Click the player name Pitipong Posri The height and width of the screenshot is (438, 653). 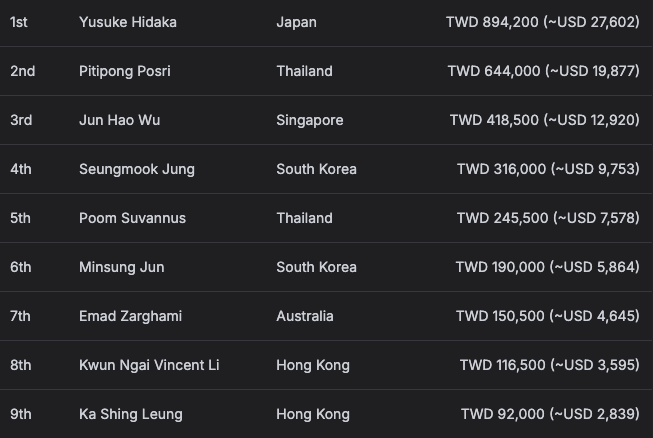point(125,71)
